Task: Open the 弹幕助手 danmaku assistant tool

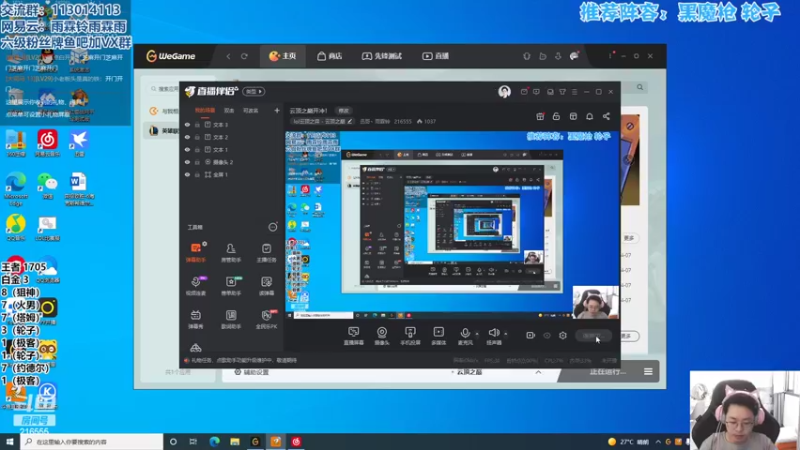Action: pyautogui.click(x=196, y=253)
